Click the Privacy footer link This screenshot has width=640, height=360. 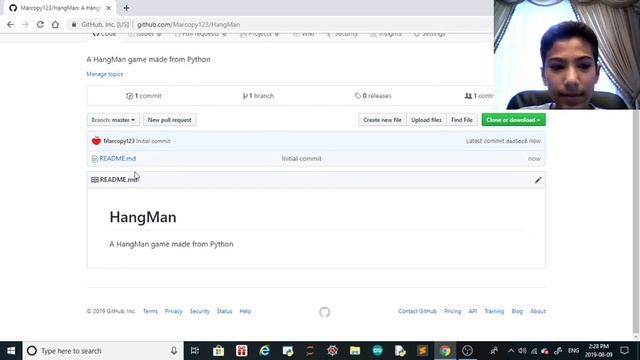(173, 311)
